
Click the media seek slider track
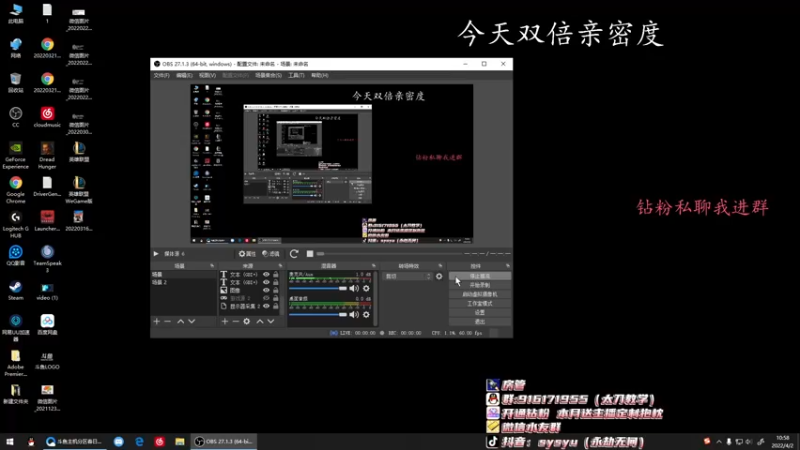pyautogui.click(x=388, y=254)
